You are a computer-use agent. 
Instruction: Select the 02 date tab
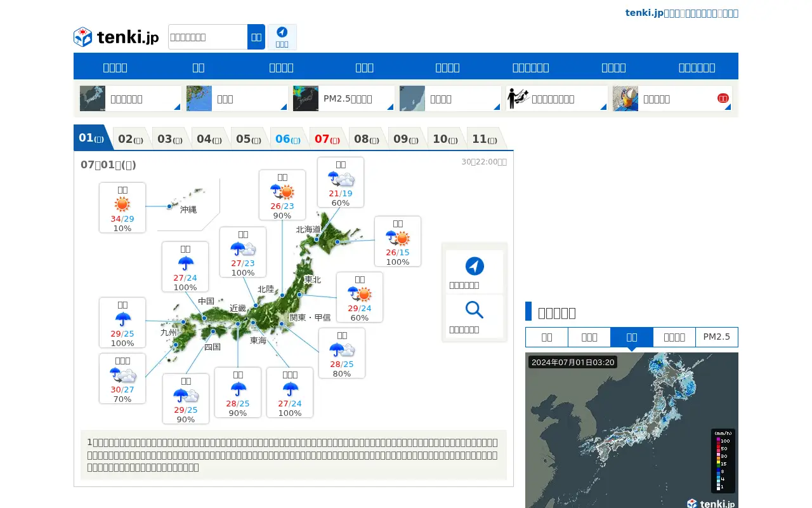click(131, 139)
